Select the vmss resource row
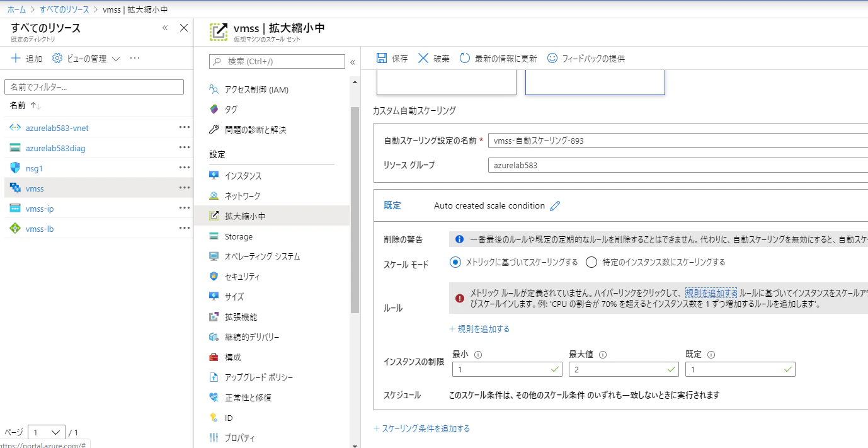The image size is (868, 448). (x=99, y=188)
